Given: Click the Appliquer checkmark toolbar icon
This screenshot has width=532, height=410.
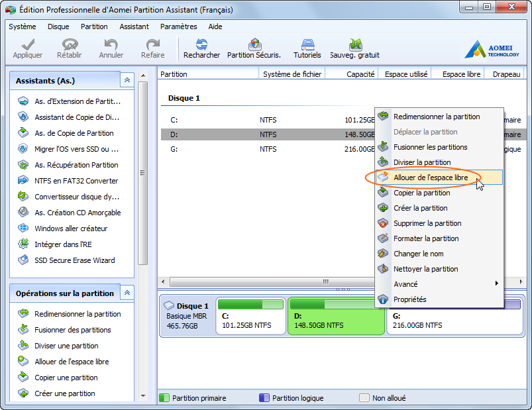Looking at the screenshot, I should point(28,44).
